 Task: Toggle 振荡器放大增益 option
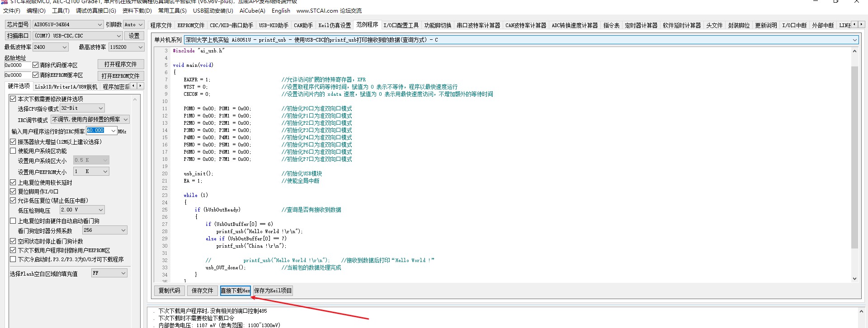click(x=13, y=141)
